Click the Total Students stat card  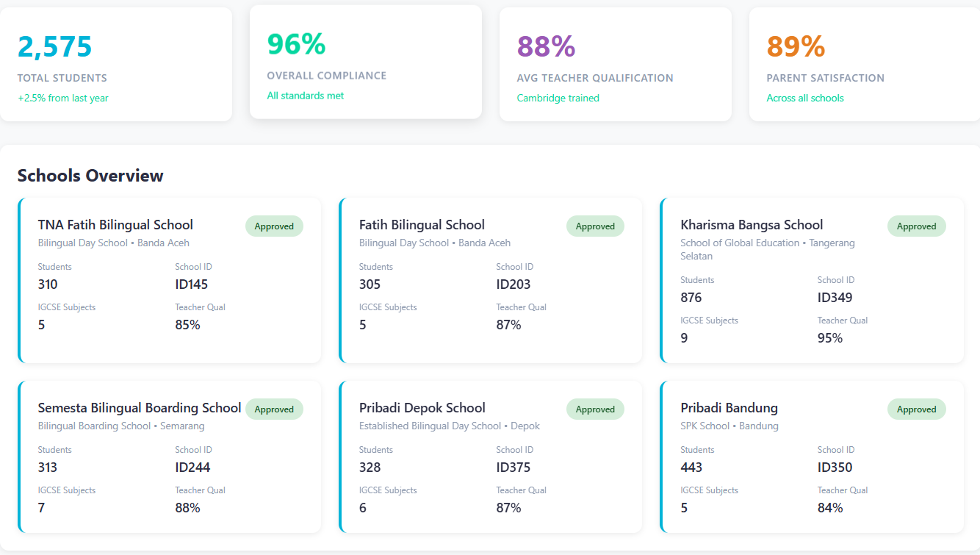point(117,62)
